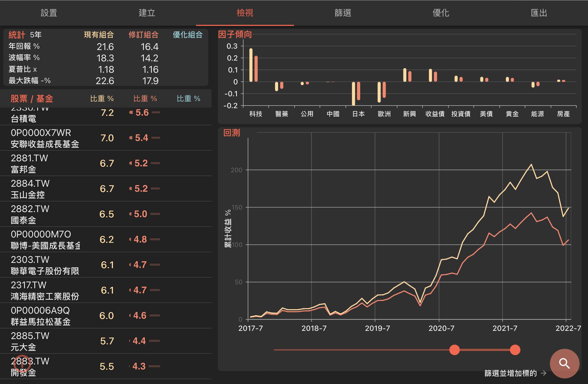Click the 篩選並增加標的 link
This screenshot has width=588, height=384.
click(x=510, y=373)
